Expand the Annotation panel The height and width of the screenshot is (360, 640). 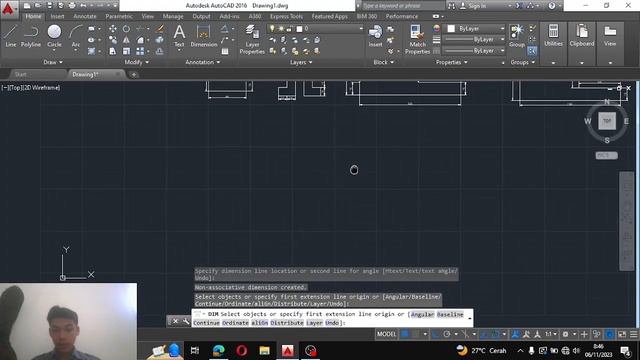(203, 62)
